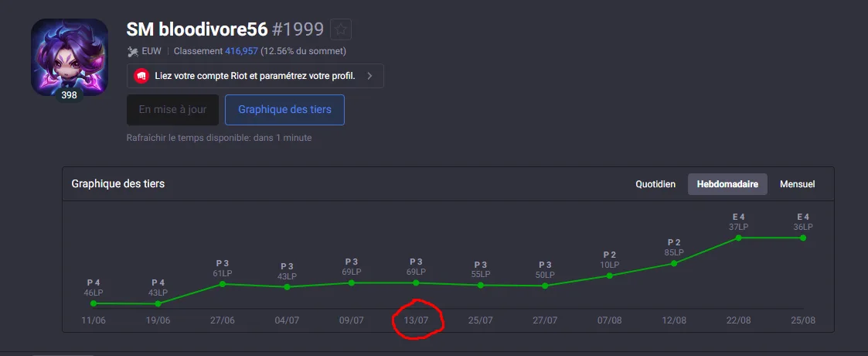
Task: Click the 22/08 date label
Action: click(738, 321)
